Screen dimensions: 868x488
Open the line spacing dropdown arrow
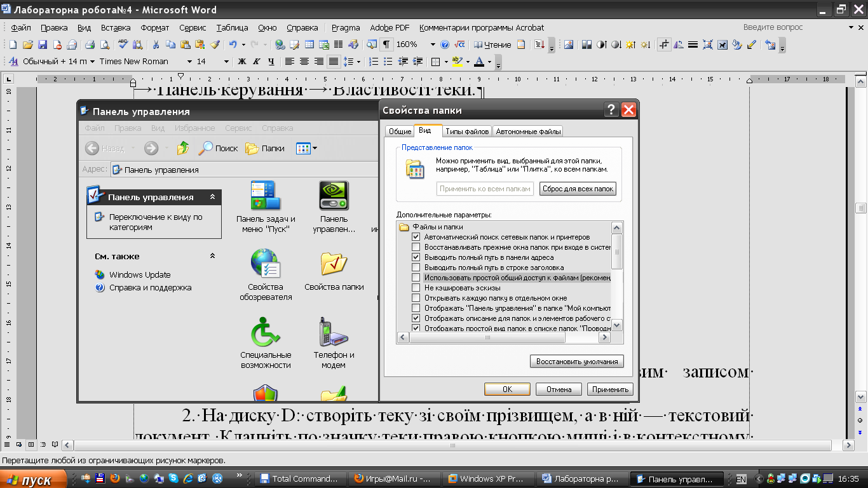358,62
